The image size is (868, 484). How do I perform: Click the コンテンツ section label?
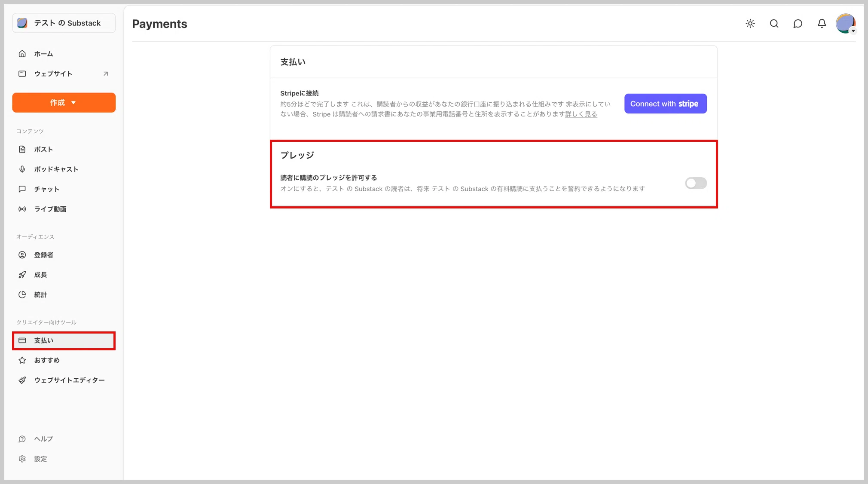(x=30, y=131)
